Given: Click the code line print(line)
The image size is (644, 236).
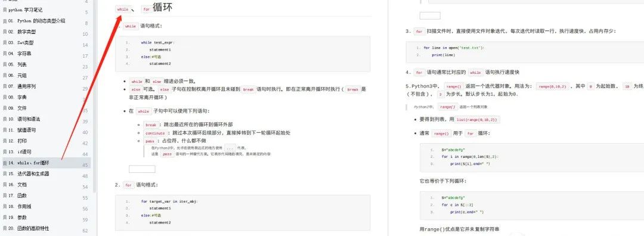Looking at the screenshot, I should pos(443,55).
